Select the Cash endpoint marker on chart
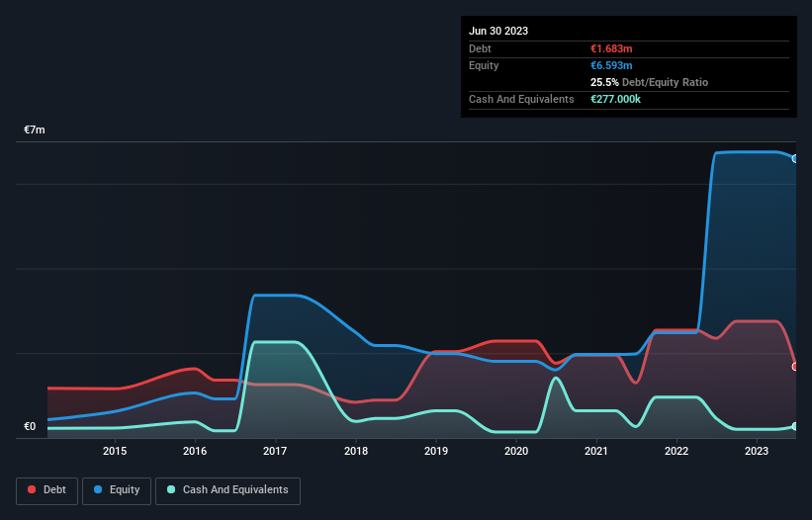 795,426
